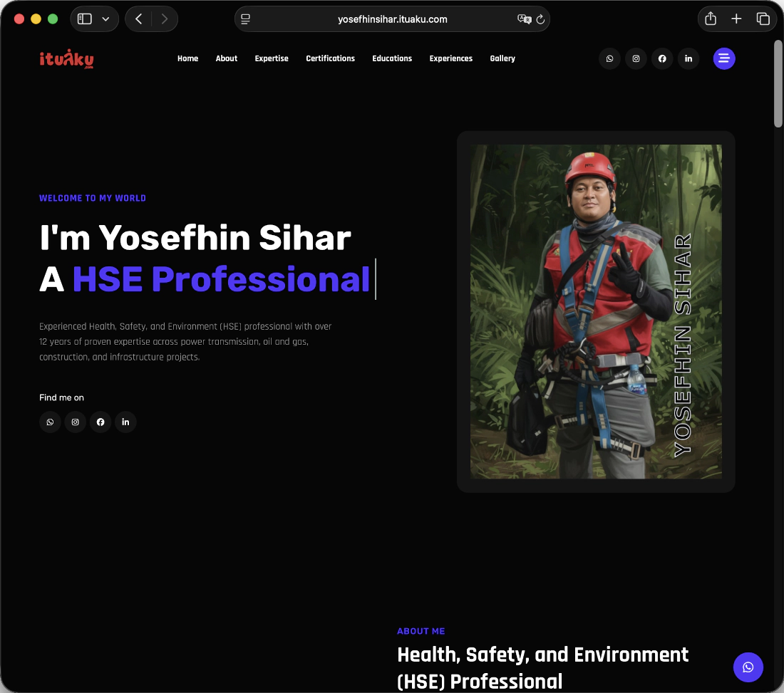Click the ABOUT ME label

[421, 632]
